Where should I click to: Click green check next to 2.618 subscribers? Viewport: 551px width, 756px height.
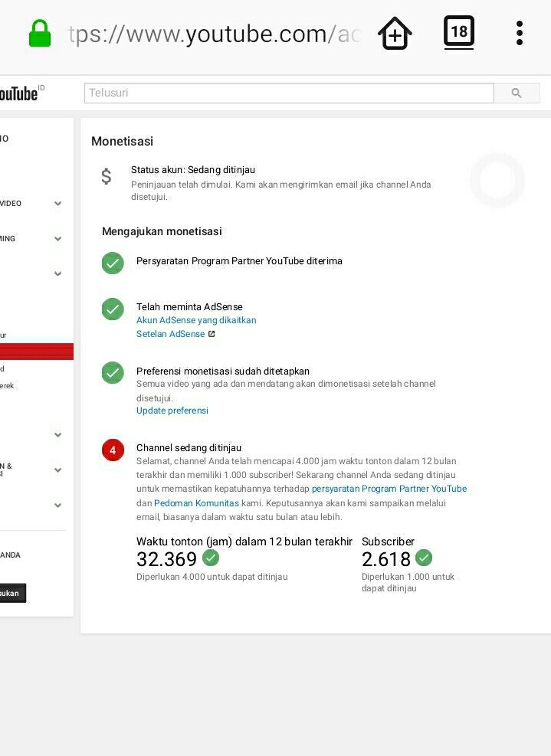pos(424,558)
